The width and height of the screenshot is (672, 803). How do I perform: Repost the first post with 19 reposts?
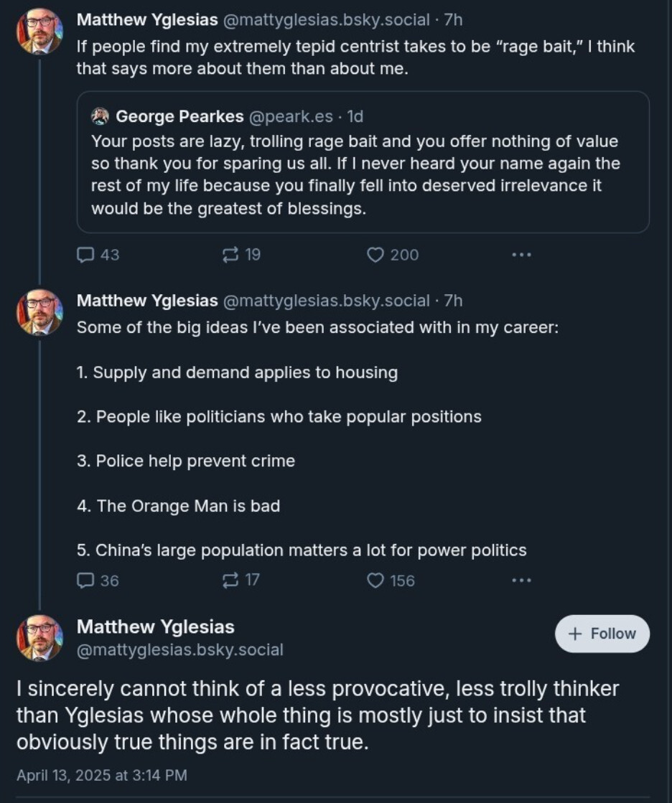coord(230,255)
